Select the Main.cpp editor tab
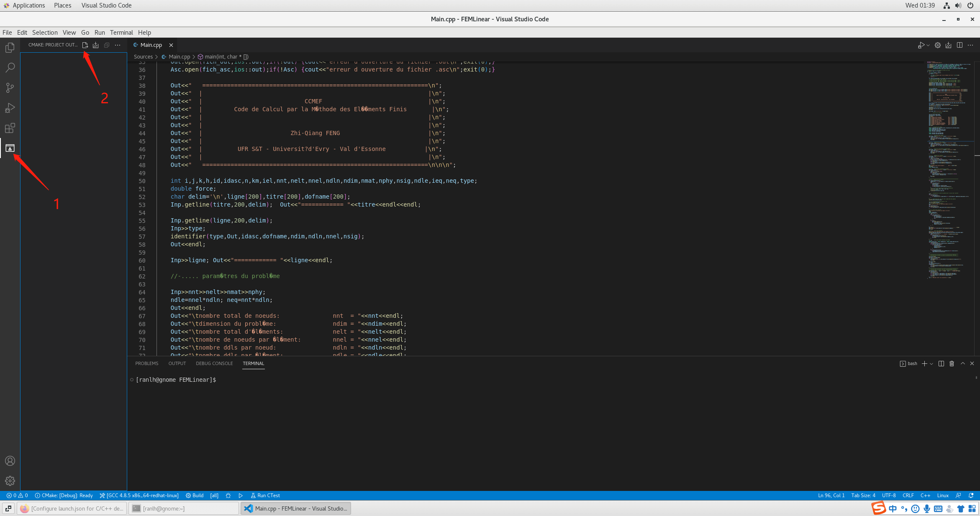The image size is (980, 516). coord(151,45)
